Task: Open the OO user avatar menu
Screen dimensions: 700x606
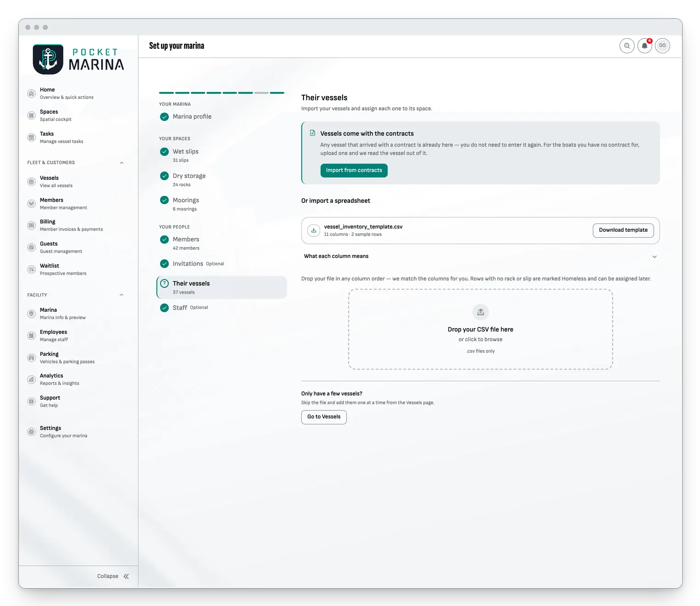Action: [x=662, y=46]
